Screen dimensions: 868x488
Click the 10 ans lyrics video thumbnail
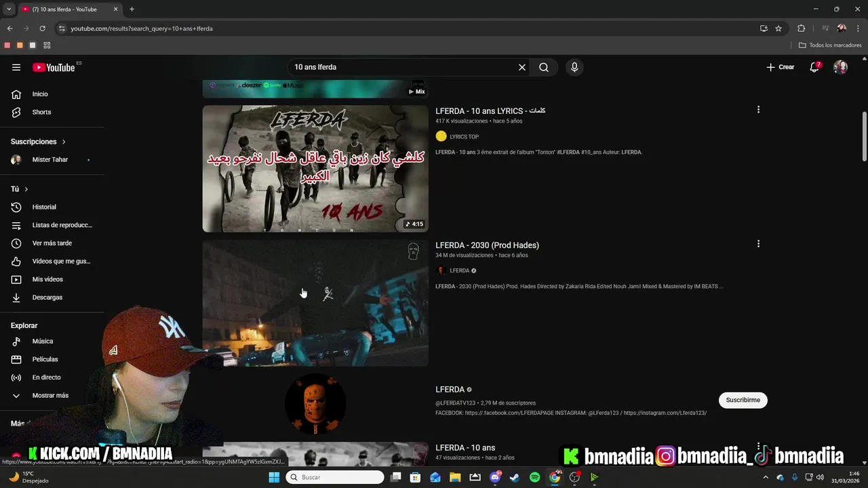[315, 169]
